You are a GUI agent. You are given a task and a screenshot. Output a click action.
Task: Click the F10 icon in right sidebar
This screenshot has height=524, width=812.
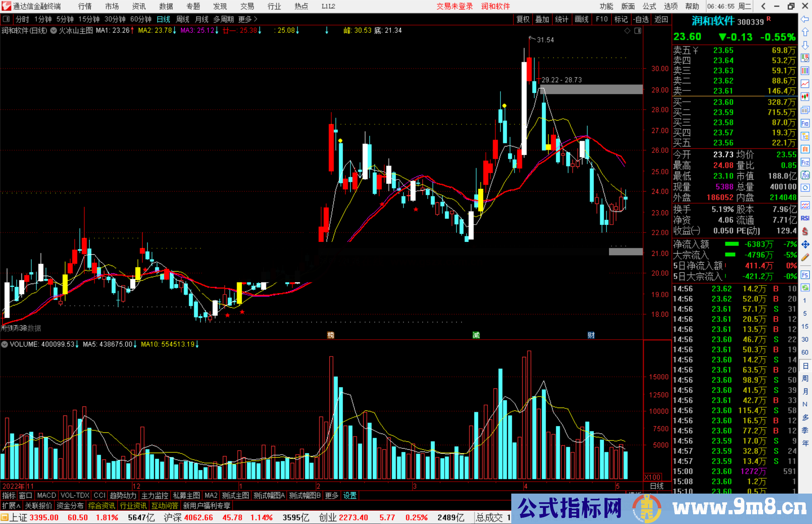tap(805, 123)
